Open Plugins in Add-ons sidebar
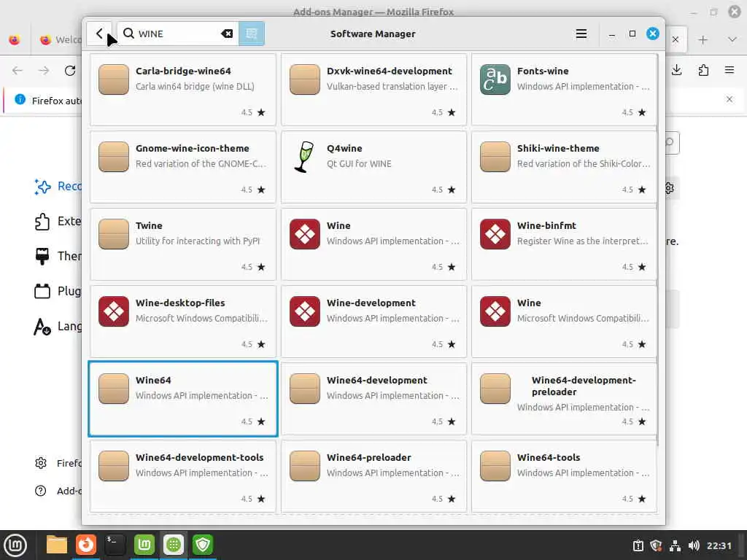Screen dimensions: 747x560 57,291
